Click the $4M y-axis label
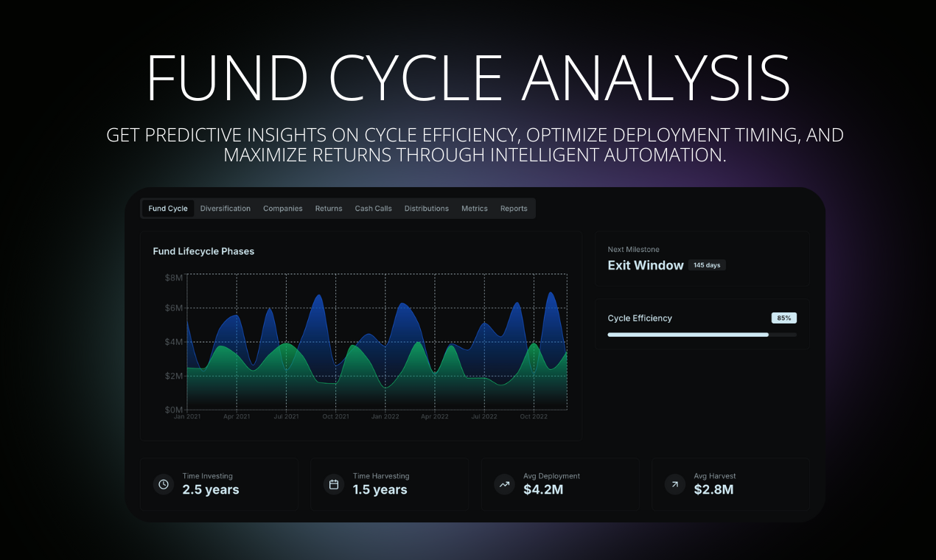 pyautogui.click(x=174, y=342)
